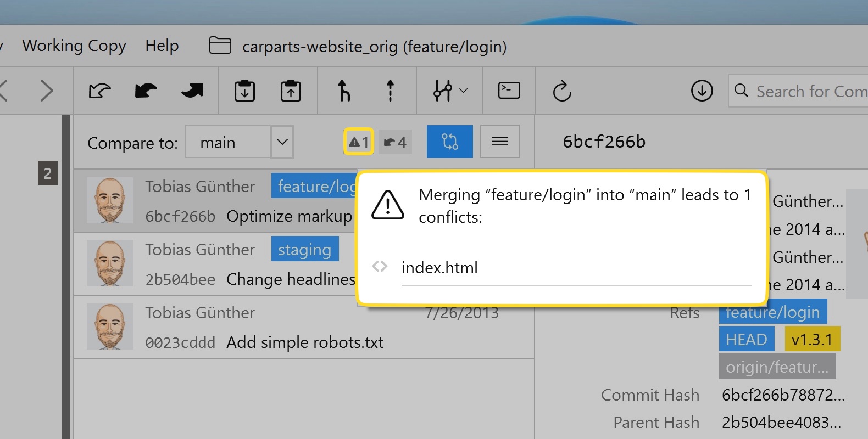
Task: Open the terminal console icon
Action: (509, 91)
